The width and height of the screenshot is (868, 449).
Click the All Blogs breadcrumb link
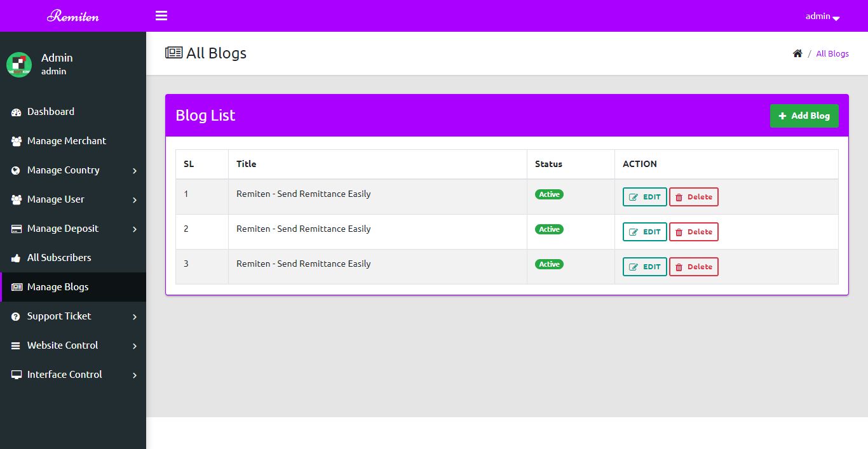[x=832, y=54]
